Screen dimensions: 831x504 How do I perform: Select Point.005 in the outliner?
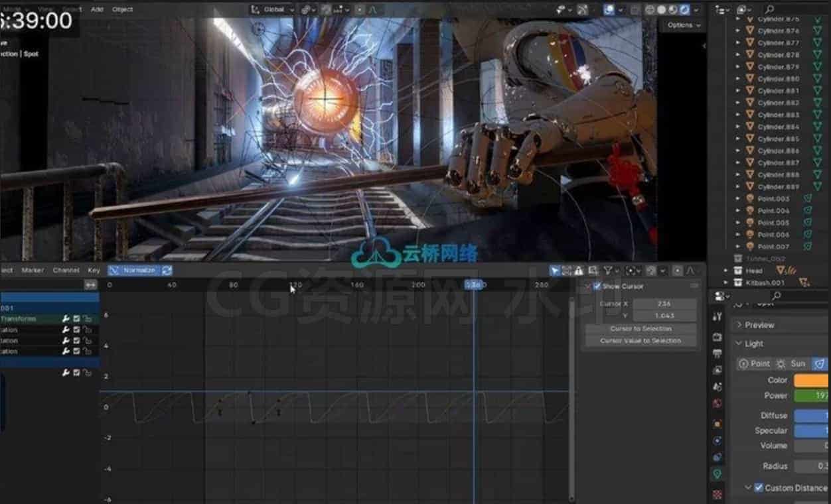click(x=773, y=223)
